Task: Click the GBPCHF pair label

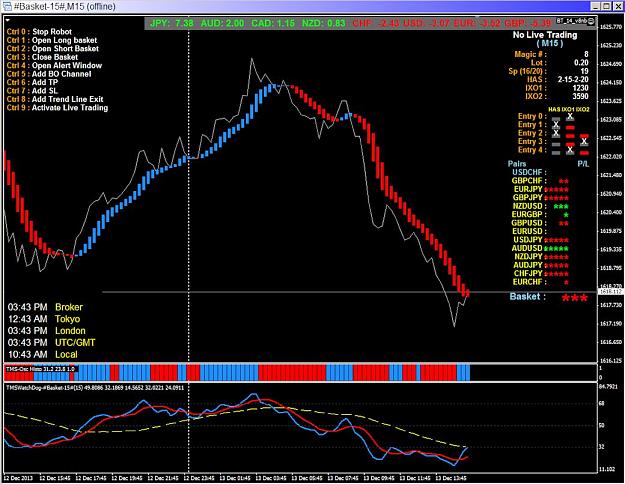Action: pos(527,181)
